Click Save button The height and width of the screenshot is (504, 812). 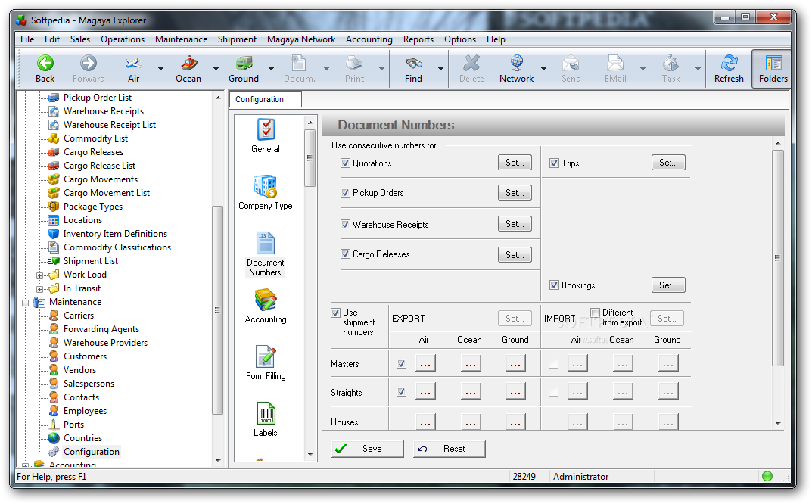point(367,449)
